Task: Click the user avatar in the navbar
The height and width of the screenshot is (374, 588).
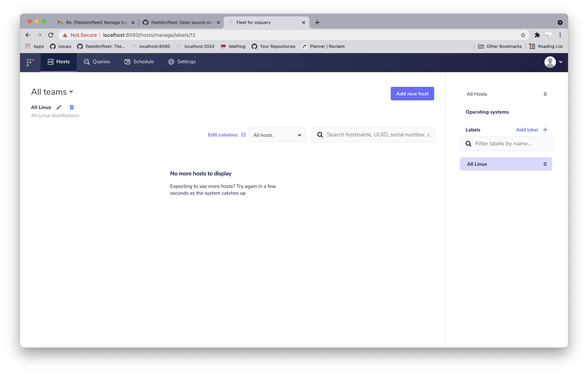Action: 550,62
